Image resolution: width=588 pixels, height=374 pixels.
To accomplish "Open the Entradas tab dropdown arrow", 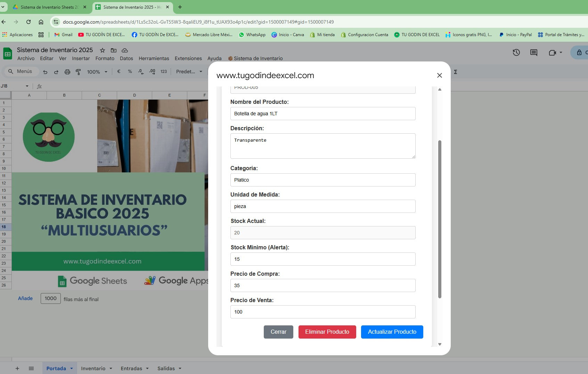I will [x=147, y=368].
